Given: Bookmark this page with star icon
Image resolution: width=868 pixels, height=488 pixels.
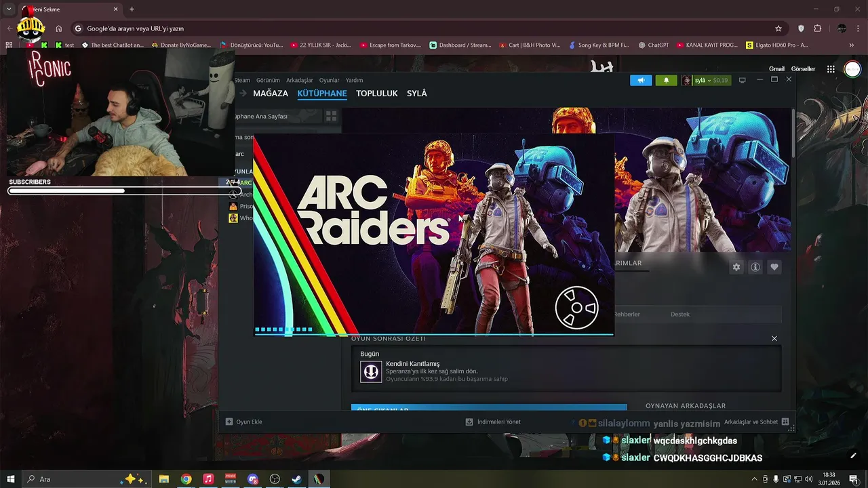Looking at the screenshot, I should [x=778, y=28].
